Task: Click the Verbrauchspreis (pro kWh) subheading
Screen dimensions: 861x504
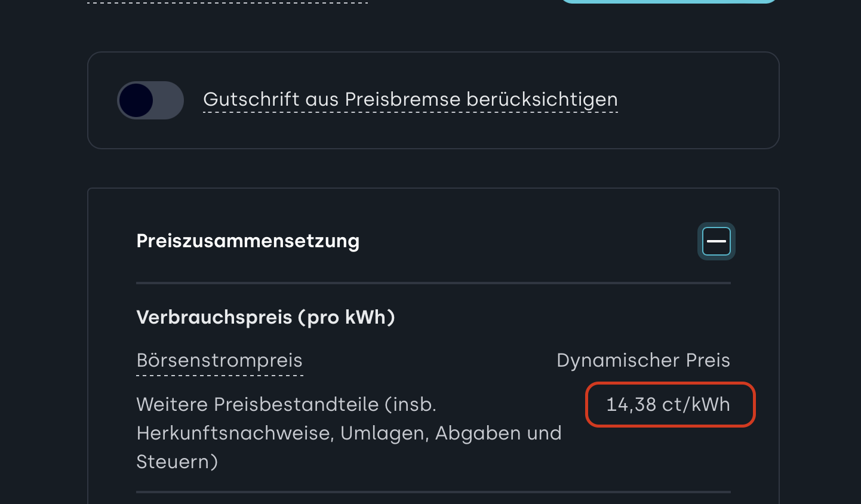Action: [266, 317]
